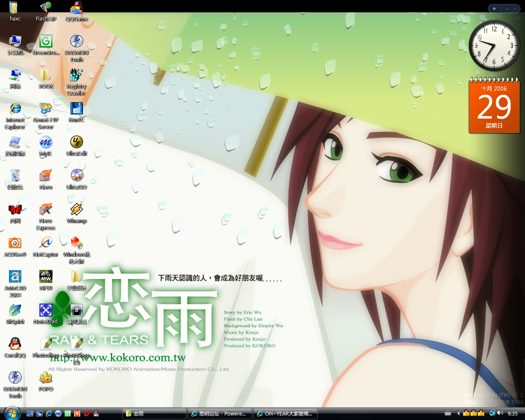This screenshot has height=420, width=525.
Task: Open the 网络 (Network) desktop icon
Action: click(x=15, y=79)
